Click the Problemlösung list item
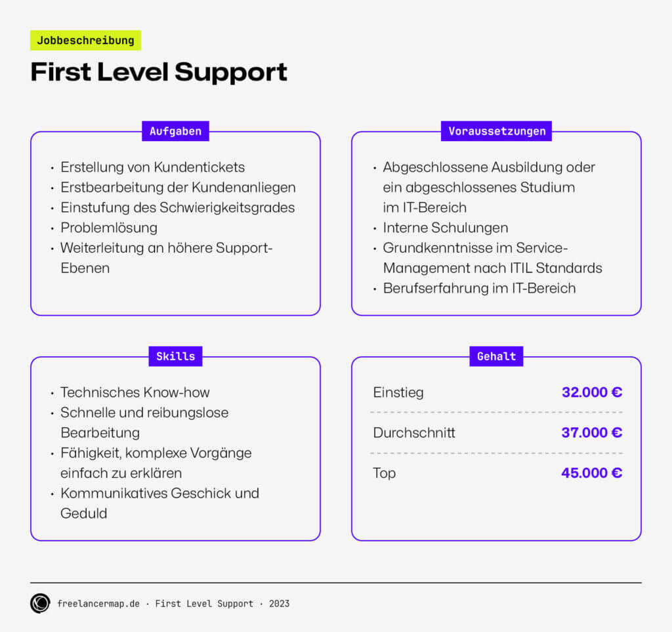672x632 pixels. coord(109,228)
